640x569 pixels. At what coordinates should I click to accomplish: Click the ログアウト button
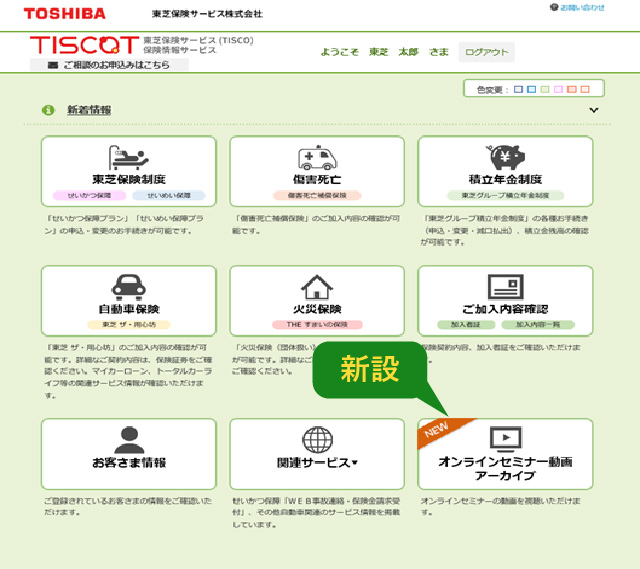(x=487, y=52)
